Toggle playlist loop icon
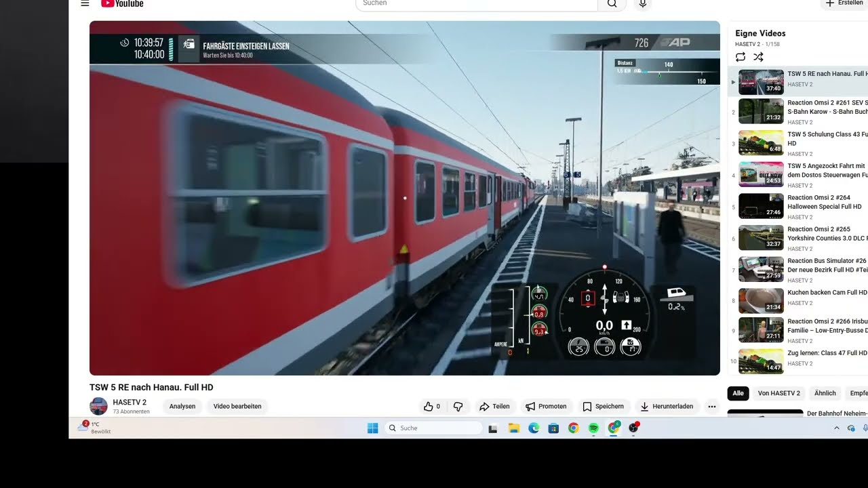The width and height of the screenshot is (868, 488). coord(741,58)
